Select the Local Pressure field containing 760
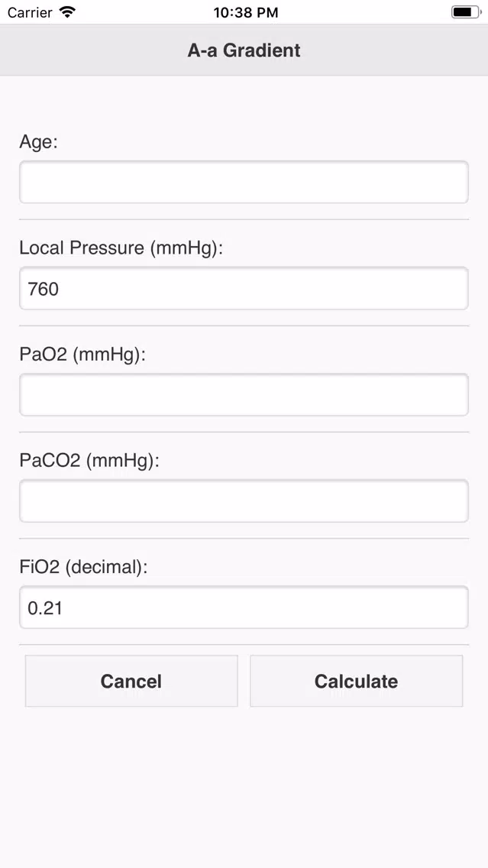Screen dimensions: 488x868 click(244, 288)
